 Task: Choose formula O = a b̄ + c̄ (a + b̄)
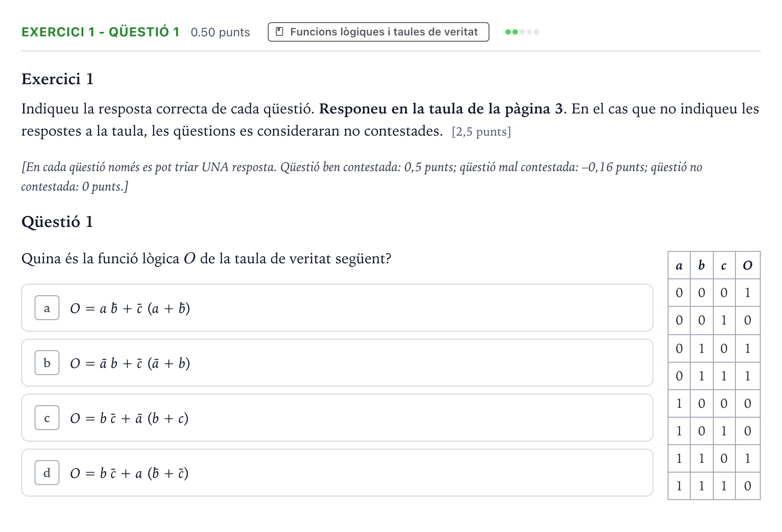click(130, 308)
